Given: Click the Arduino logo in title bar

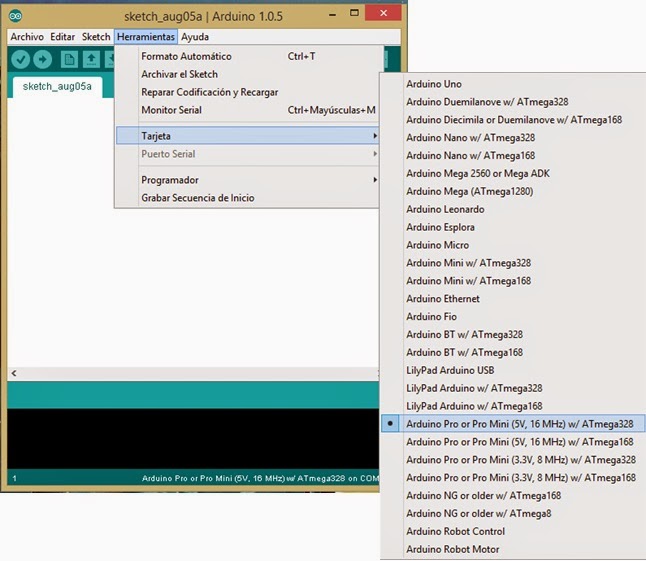Looking at the screenshot, I should click(16, 16).
